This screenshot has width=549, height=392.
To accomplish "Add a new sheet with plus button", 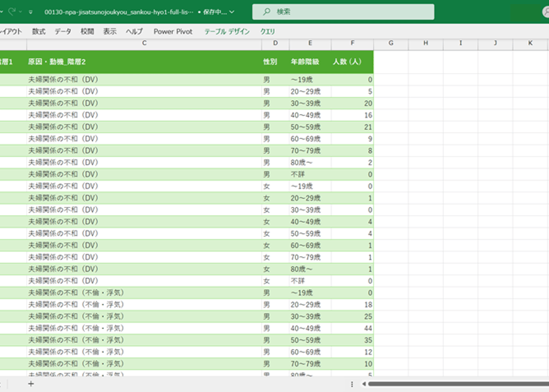I will (31, 384).
